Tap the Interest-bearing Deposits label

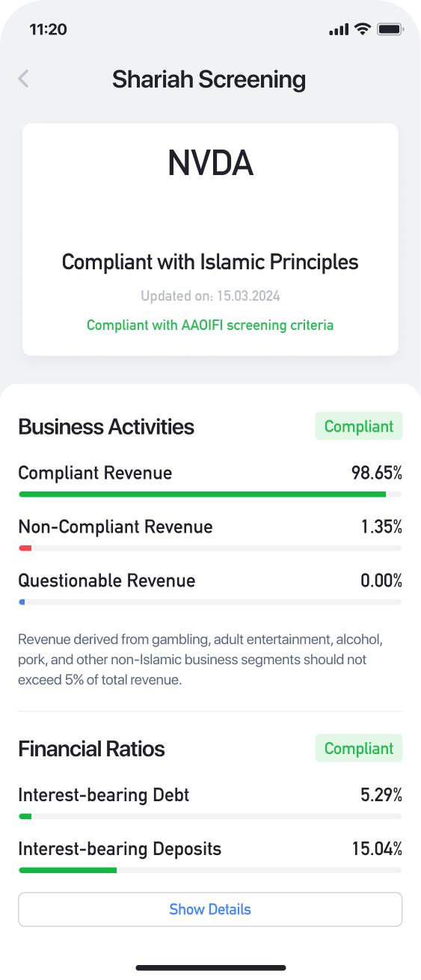120,849
